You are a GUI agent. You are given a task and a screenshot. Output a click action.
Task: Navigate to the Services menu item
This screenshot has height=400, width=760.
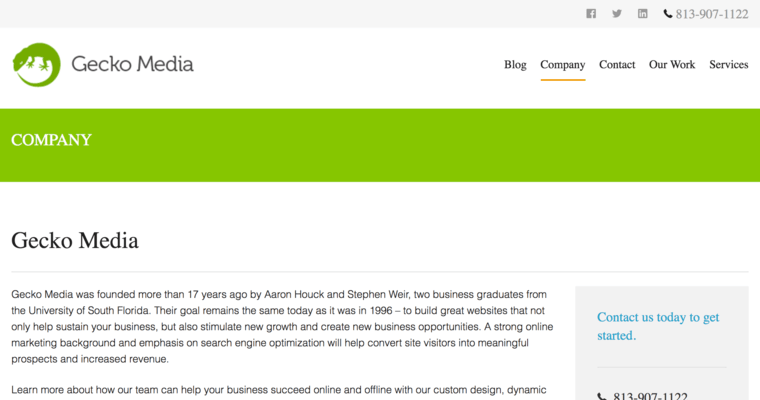(x=728, y=65)
